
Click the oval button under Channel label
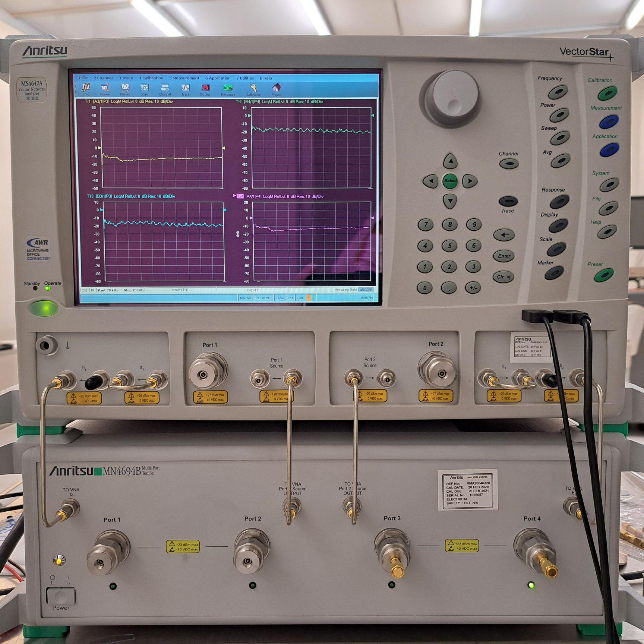(509, 163)
